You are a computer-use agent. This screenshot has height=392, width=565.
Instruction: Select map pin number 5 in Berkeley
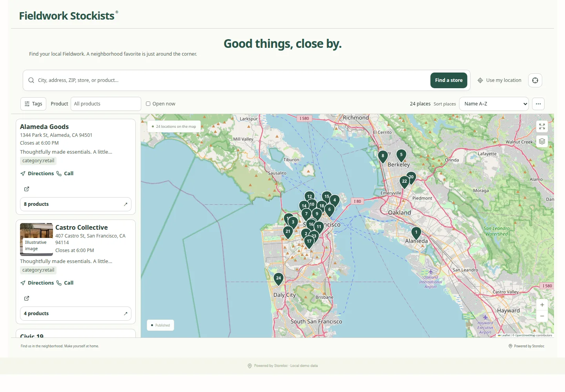(x=401, y=155)
